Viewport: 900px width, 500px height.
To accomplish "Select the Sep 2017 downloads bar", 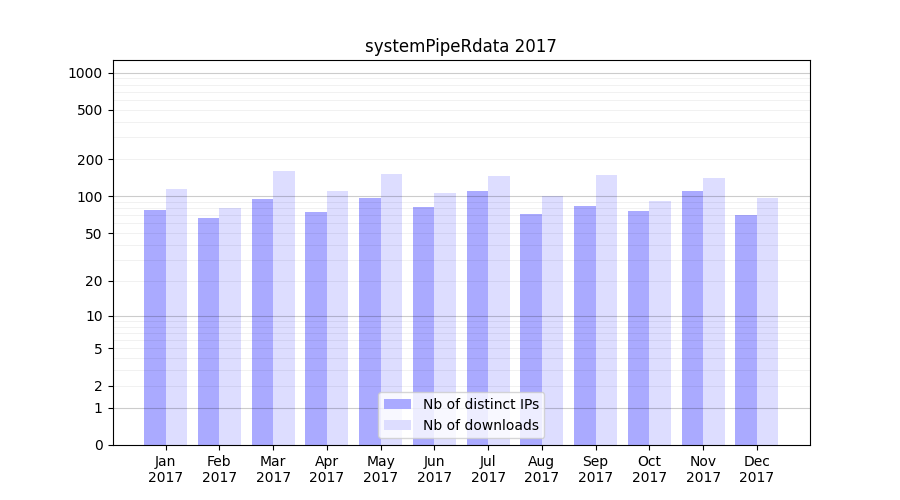I will (x=606, y=310).
